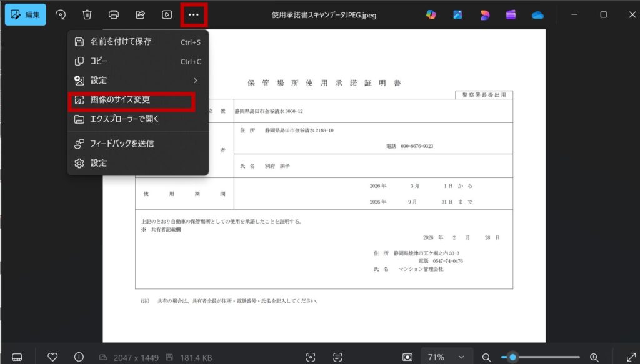Toggle the filmstrip view icon
This screenshot has width=640, height=364.
click(x=17, y=357)
